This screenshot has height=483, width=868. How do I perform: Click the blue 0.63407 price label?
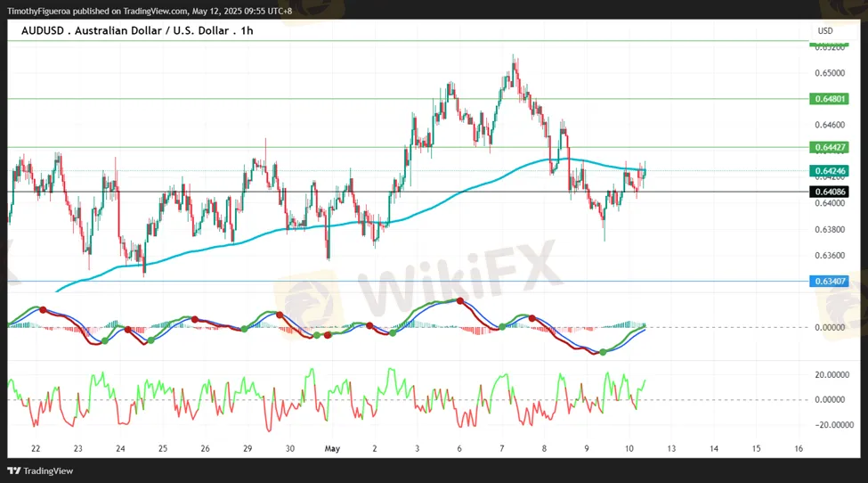coord(829,282)
